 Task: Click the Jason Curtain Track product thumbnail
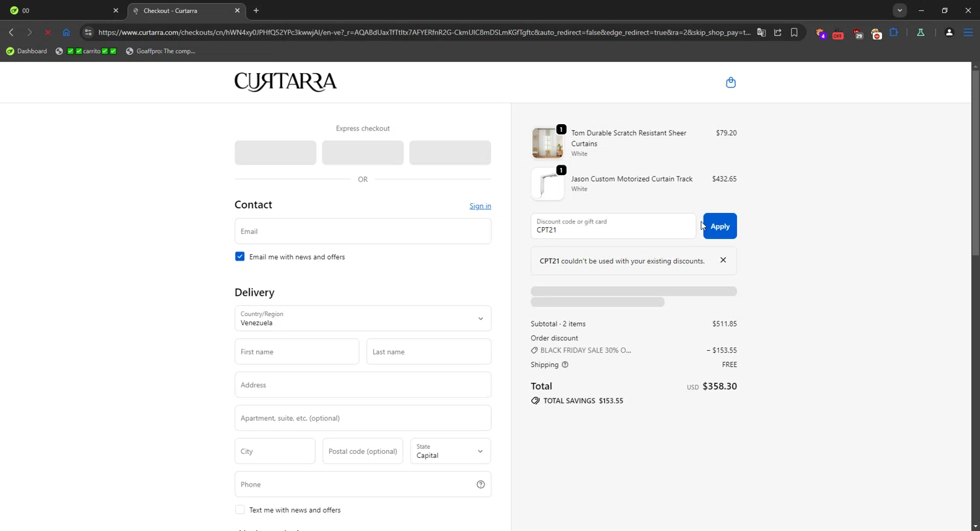[547, 184]
